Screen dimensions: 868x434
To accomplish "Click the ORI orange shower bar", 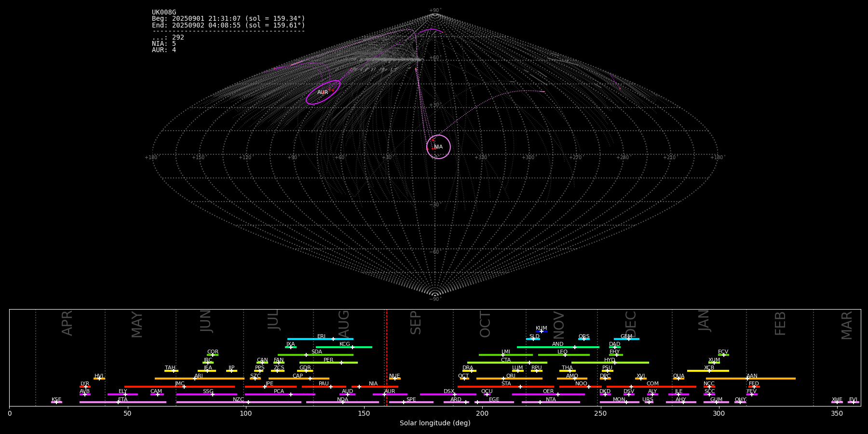I will point(509,379).
